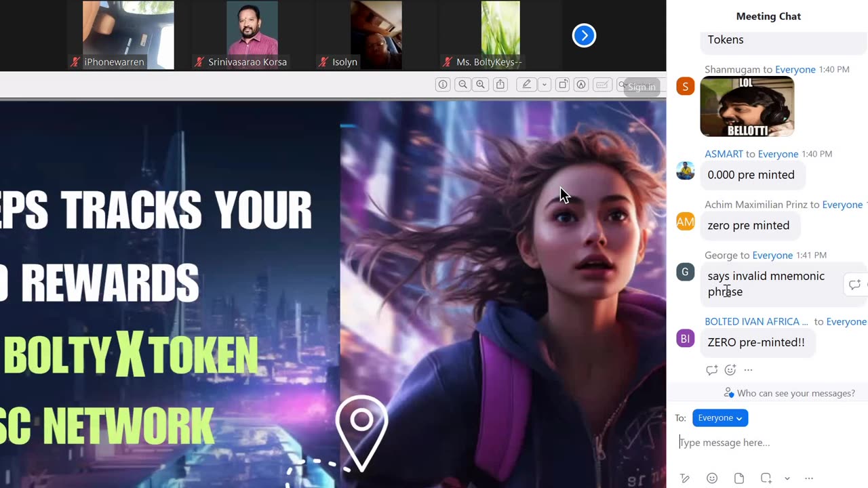
Task: Click Achim's orange AM avatar
Action: (x=685, y=221)
